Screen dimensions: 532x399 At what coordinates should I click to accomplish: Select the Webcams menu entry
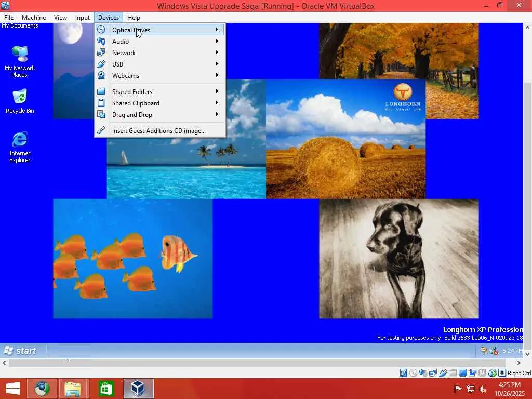coord(160,75)
